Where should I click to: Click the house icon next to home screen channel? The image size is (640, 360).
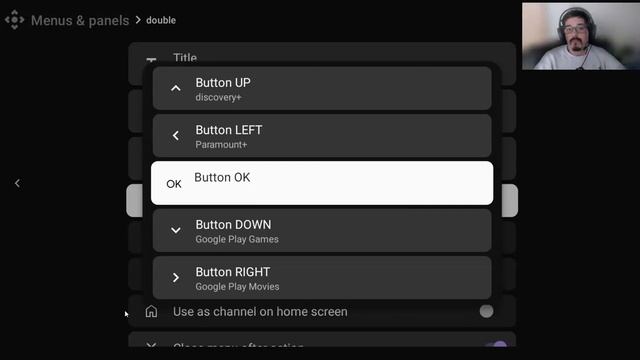coord(151,311)
